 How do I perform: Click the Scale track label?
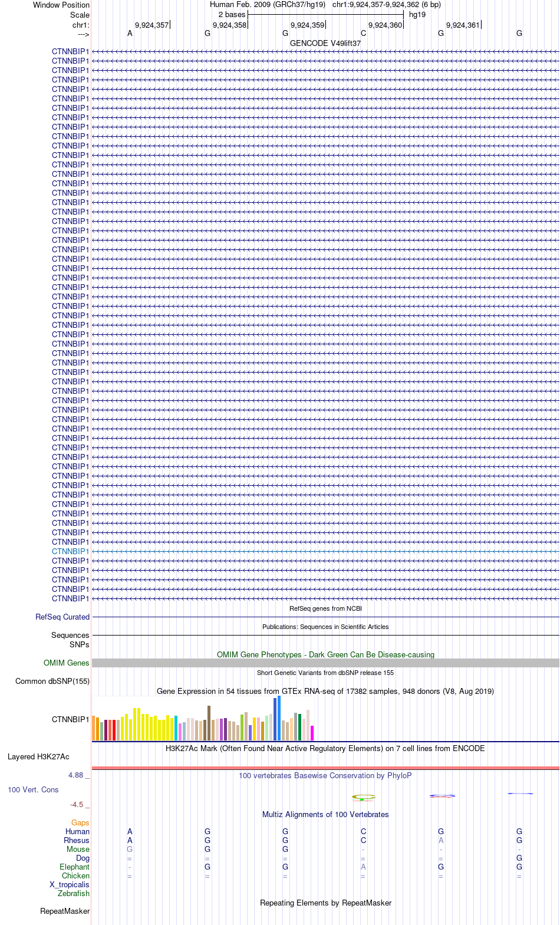80,15
